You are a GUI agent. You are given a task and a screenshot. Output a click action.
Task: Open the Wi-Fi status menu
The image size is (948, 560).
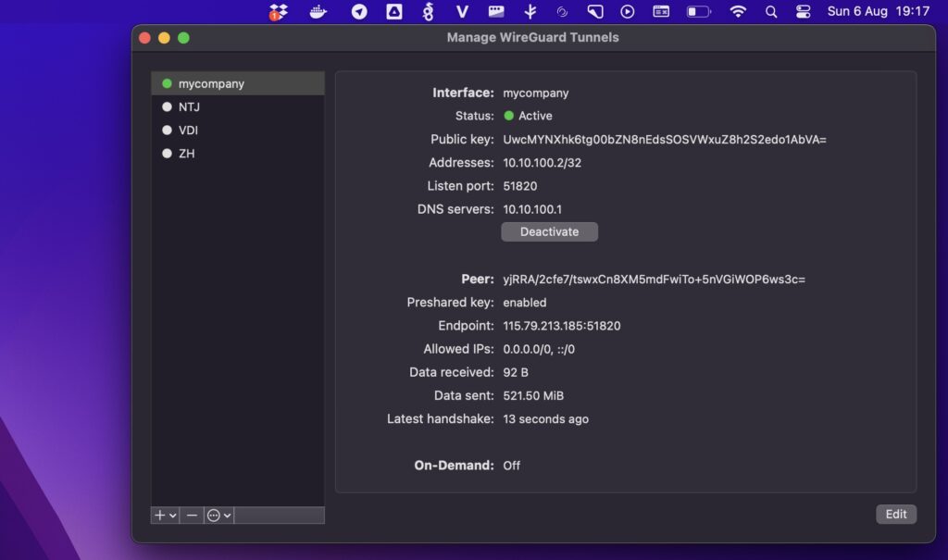738,11
